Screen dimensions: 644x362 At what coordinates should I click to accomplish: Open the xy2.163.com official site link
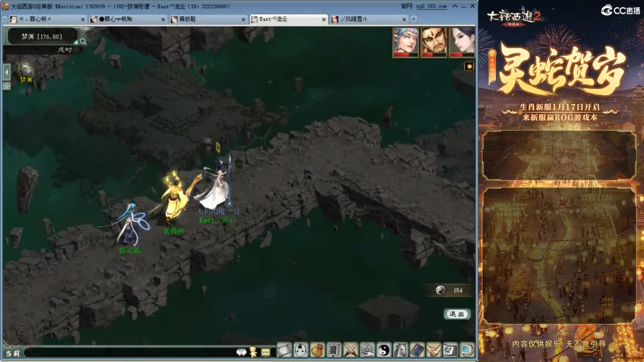click(x=431, y=6)
